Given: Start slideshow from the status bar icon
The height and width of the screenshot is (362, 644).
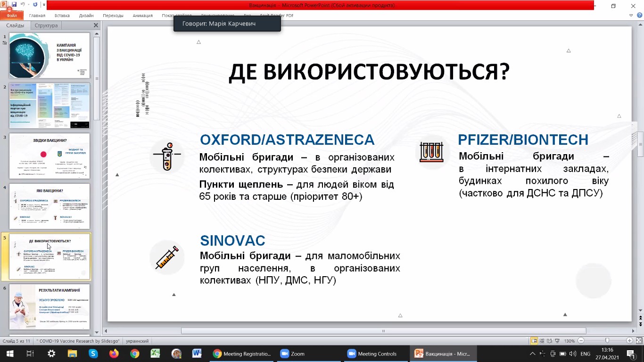Looking at the screenshot, I should [x=558, y=341].
